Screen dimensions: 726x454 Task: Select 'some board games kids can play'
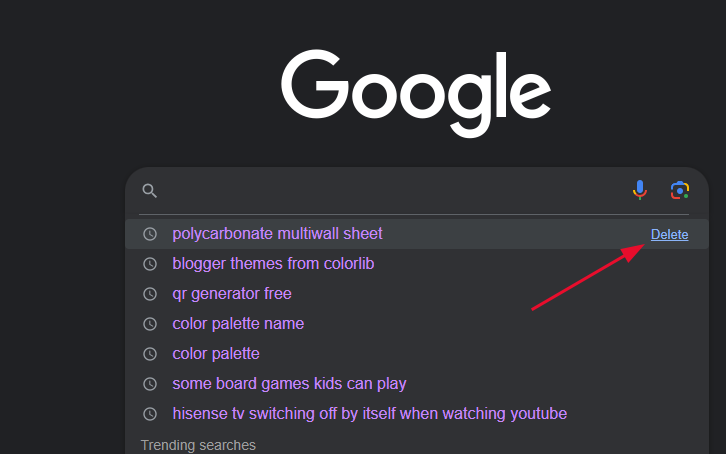click(x=289, y=384)
